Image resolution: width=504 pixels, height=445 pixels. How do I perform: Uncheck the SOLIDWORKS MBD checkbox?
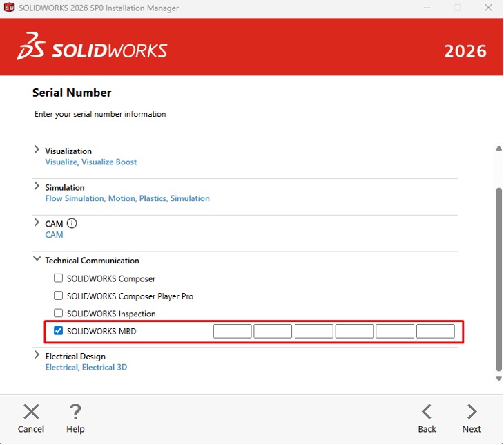click(58, 330)
